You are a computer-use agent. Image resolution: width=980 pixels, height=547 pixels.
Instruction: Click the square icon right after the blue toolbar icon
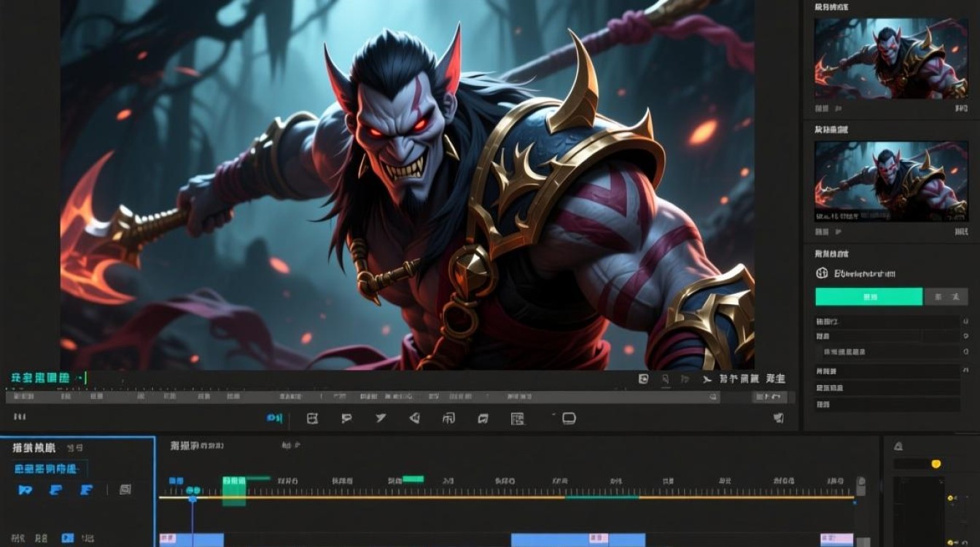click(x=313, y=418)
